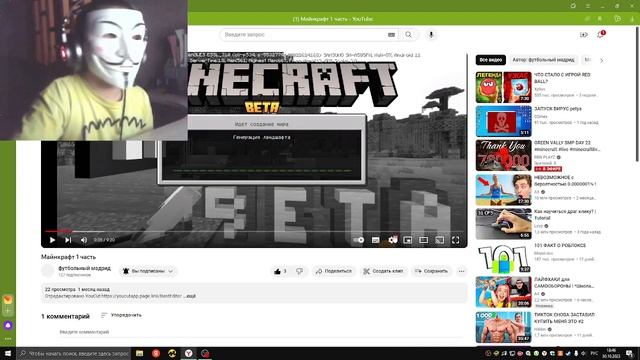Image resolution: width=640 pixels, height=360 pixels.
Task: Open 'GREEN VALLY SMP DAY 22' live stream title
Action: coord(567,146)
